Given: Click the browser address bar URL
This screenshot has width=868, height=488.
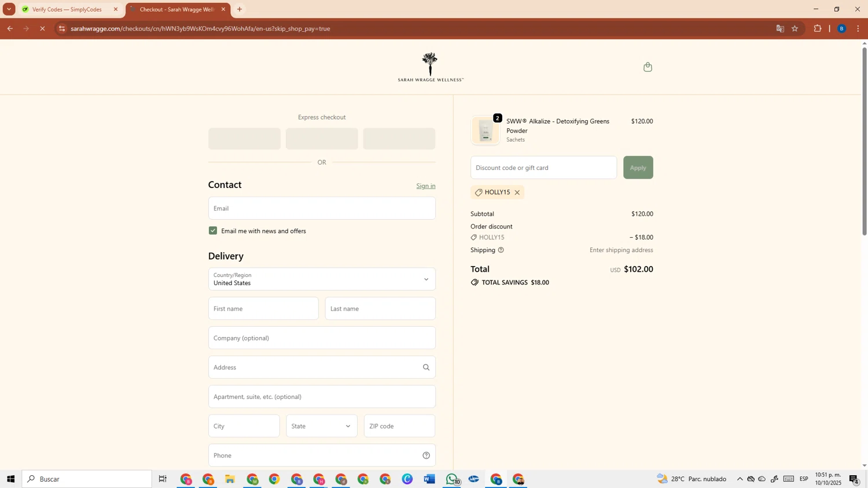Looking at the screenshot, I should [201, 28].
